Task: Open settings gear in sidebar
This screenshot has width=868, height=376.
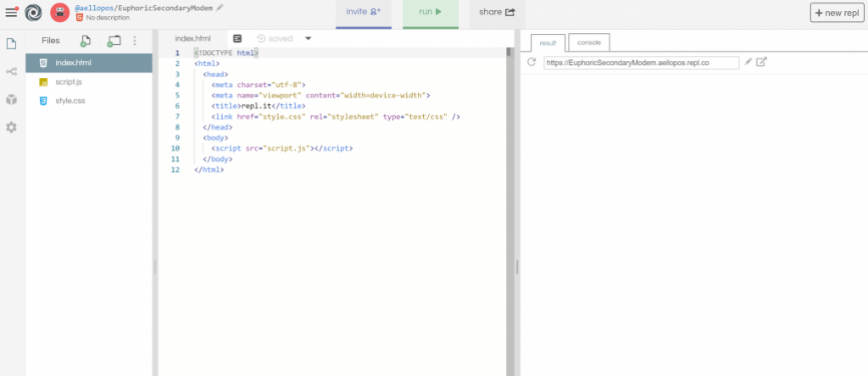Action: pyautogui.click(x=12, y=127)
